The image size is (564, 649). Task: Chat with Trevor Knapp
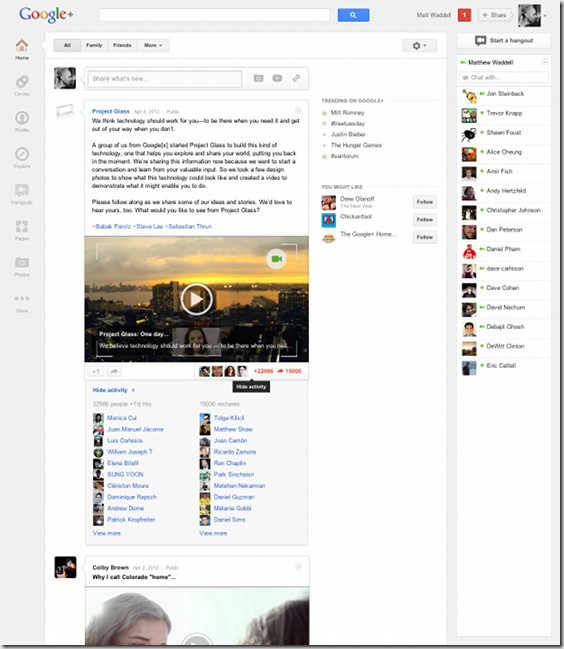click(x=504, y=115)
